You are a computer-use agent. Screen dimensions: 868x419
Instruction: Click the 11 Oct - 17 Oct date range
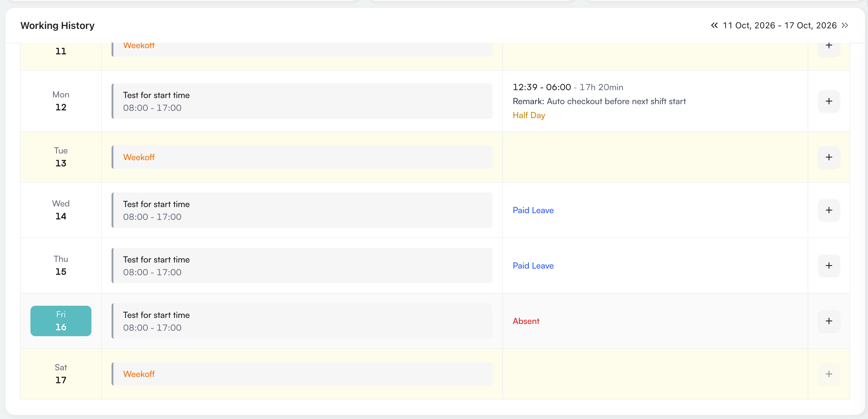(x=779, y=25)
